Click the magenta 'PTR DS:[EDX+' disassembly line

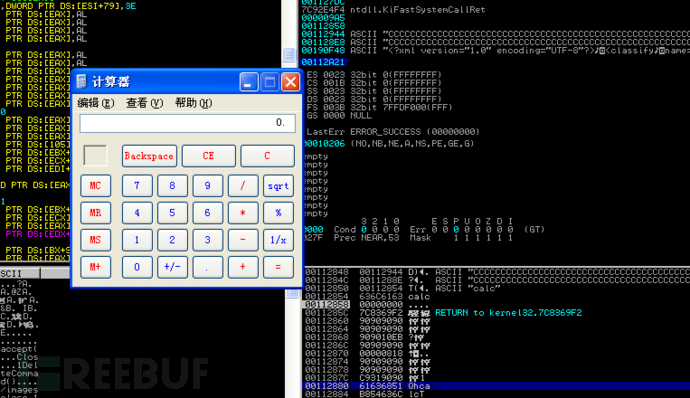point(37,234)
